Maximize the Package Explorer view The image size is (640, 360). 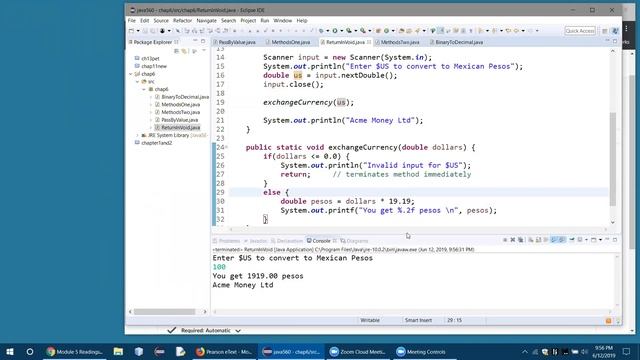coord(203,41)
